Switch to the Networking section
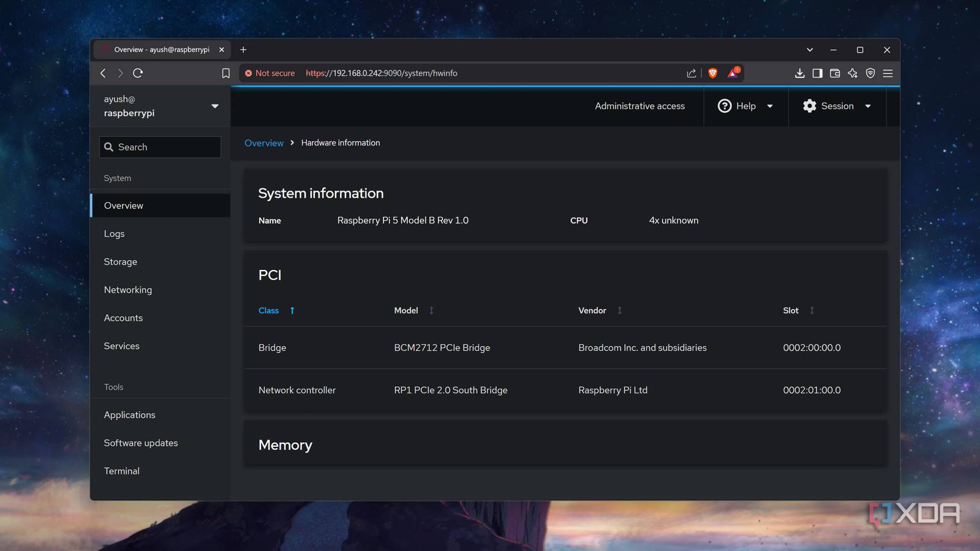 128,290
